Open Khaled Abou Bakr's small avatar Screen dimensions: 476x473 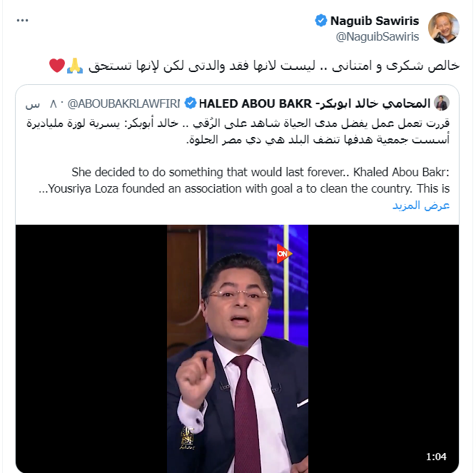point(442,103)
